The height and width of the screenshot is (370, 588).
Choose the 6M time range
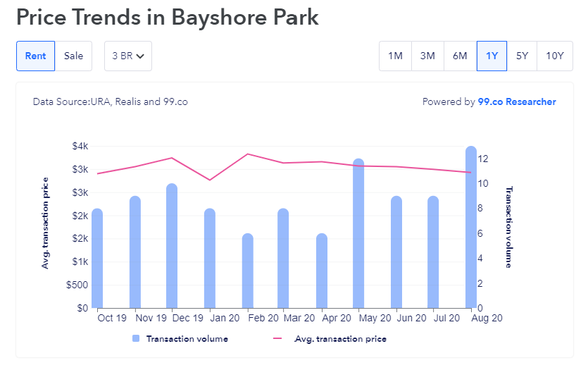(x=460, y=56)
